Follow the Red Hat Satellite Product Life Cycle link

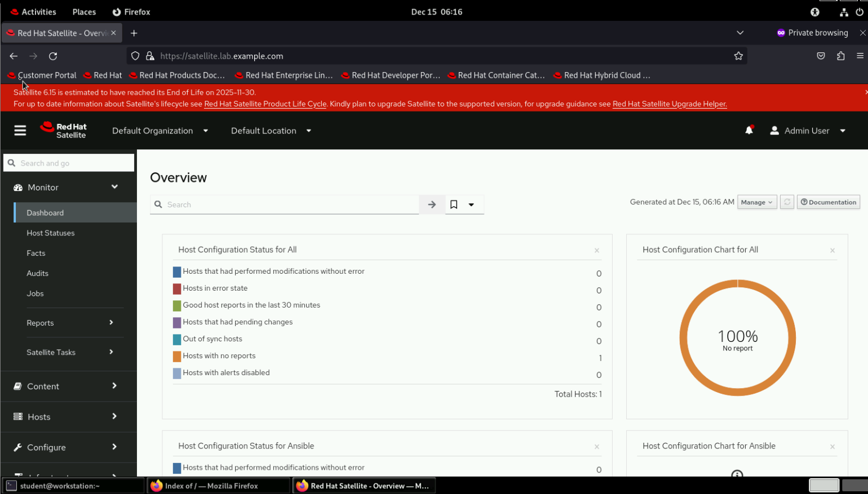265,104
